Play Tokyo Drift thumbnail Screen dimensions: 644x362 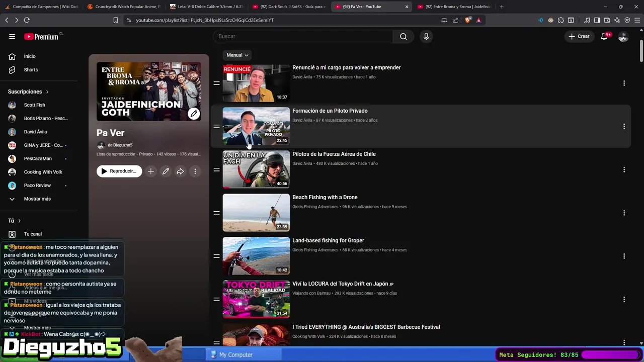click(x=256, y=299)
